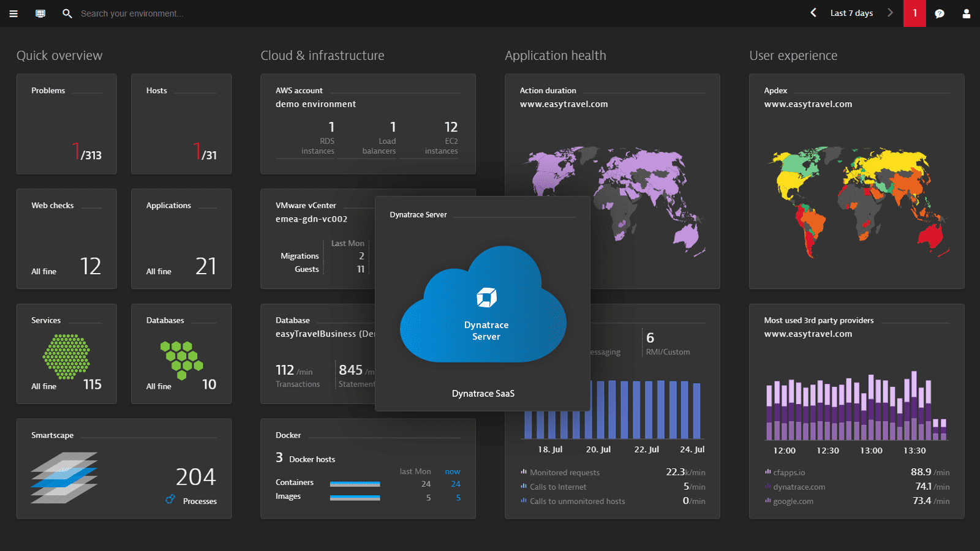Click the Migrations row in VMware tile
Viewport: 980px width, 551px height.
coord(322,256)
